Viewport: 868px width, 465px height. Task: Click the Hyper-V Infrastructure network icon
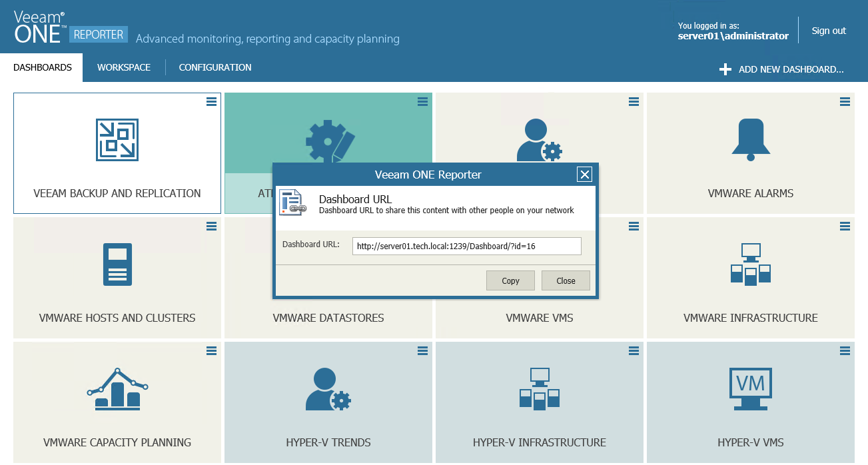click(540, 389)
